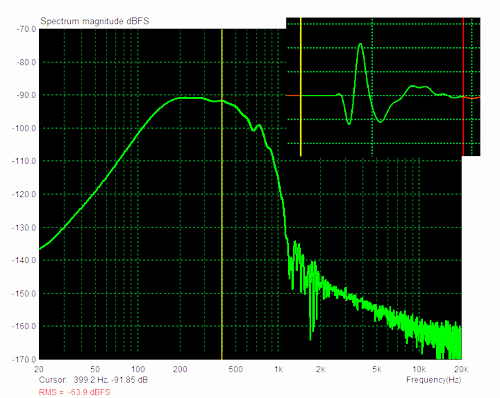Click the red end marker in impulse inset
The image size is (500, 398).
point(463,87)
